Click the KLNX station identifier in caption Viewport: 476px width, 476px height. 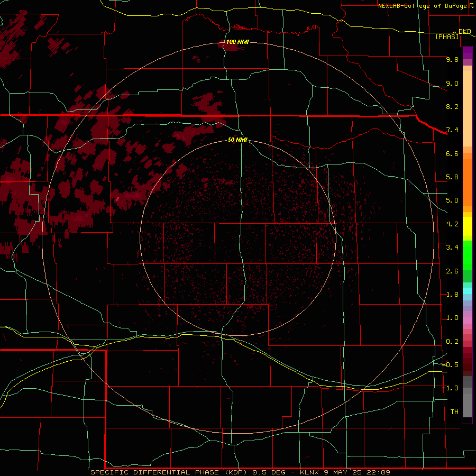click(x=309, y=472)
